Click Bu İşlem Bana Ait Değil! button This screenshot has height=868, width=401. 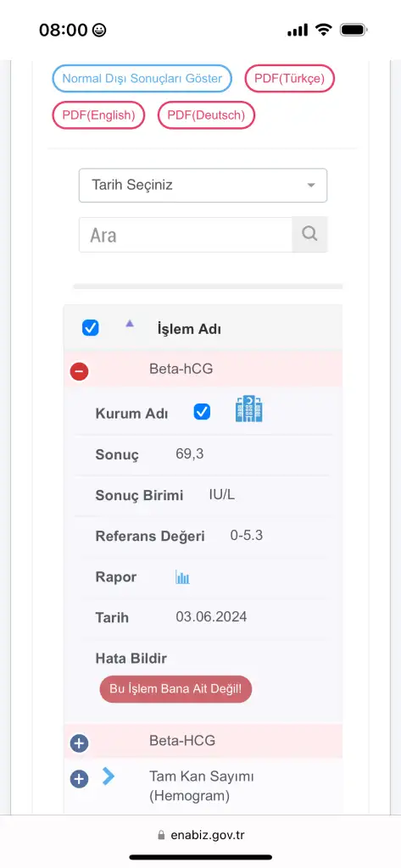click(175, 689)
